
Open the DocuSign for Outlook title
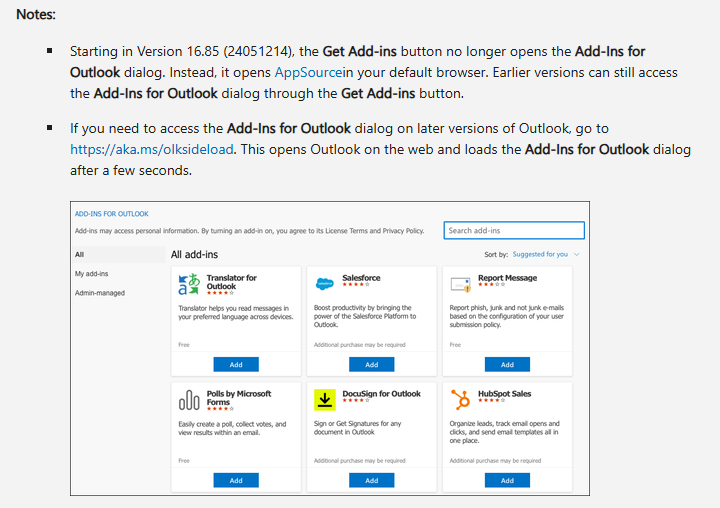point(382,394)
